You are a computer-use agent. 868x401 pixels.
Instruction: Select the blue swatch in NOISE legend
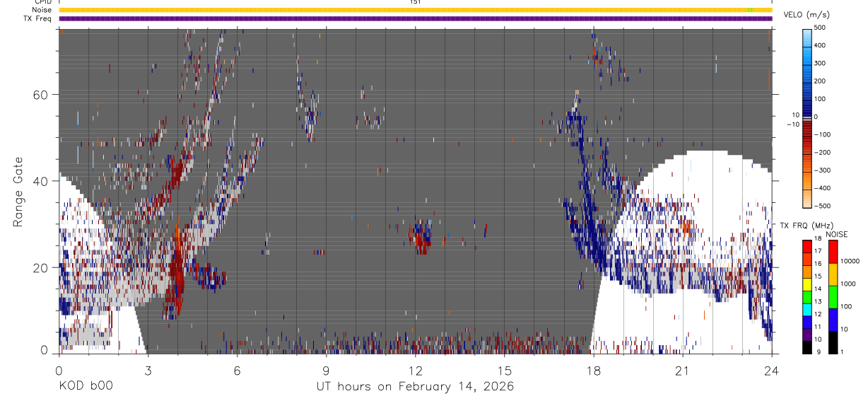(x=833, y=320)
